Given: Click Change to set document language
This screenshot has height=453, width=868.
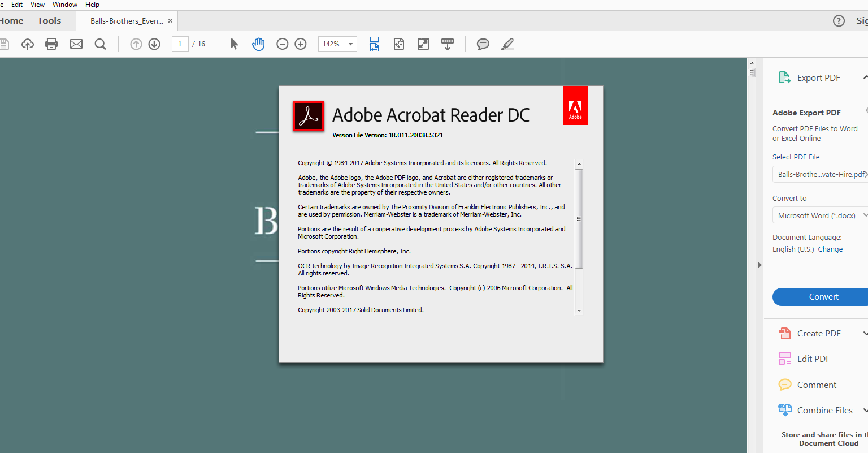Looking at the screenshot, I should point(830,249).
